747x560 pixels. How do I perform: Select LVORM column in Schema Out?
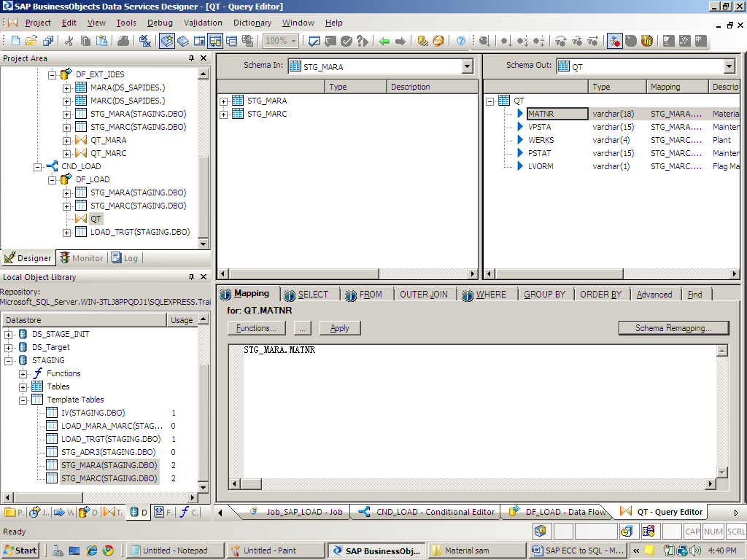click(x=541, y=167)
